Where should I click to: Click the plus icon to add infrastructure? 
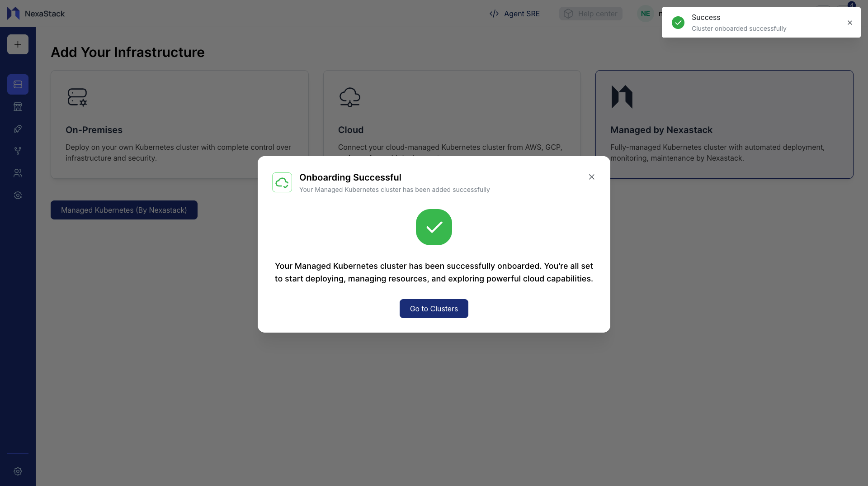[x=18, y=44]
